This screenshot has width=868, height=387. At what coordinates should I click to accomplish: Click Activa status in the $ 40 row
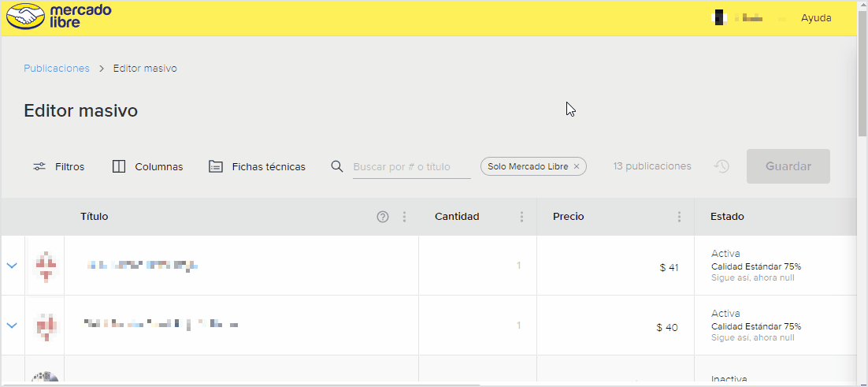point(725,314)
